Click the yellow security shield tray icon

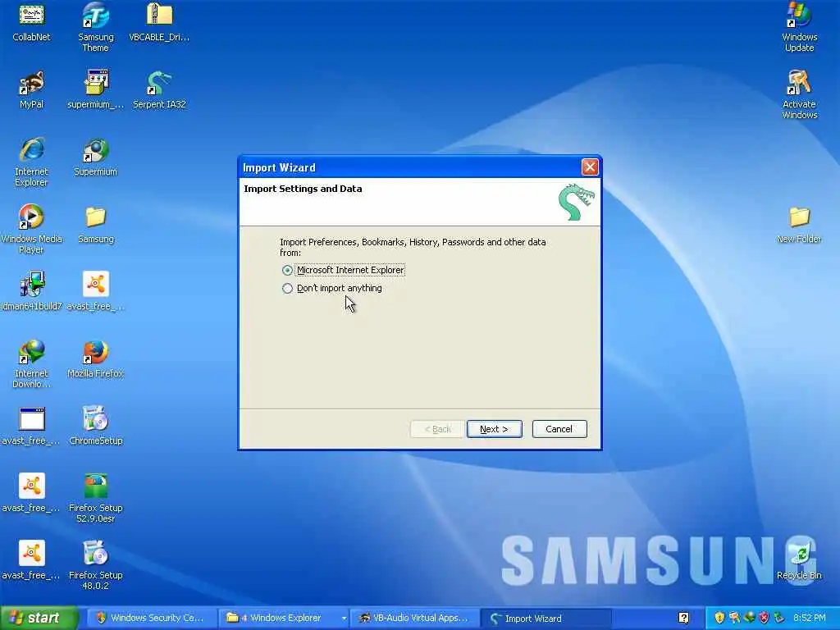(719, 619)
